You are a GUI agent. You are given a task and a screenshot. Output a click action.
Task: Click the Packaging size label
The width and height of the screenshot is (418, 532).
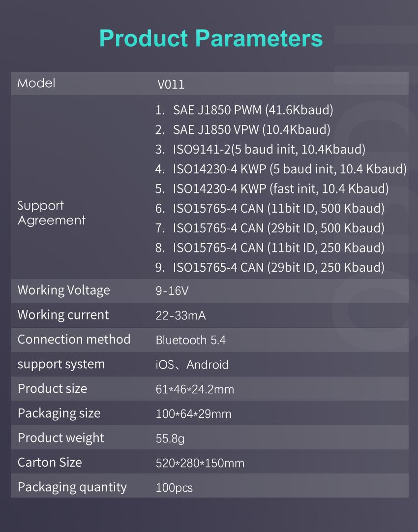pyautogui.click(x=59, y=413)
